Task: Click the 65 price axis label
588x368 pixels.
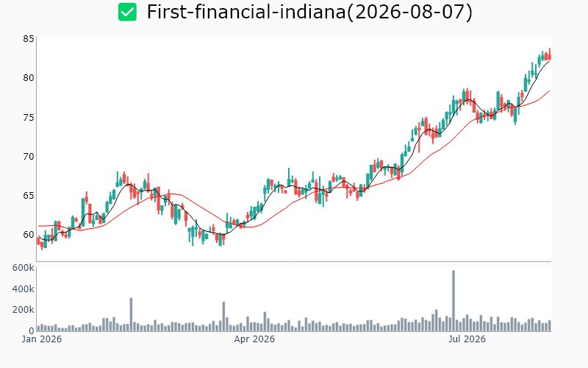Action: [x=29, y=196]
